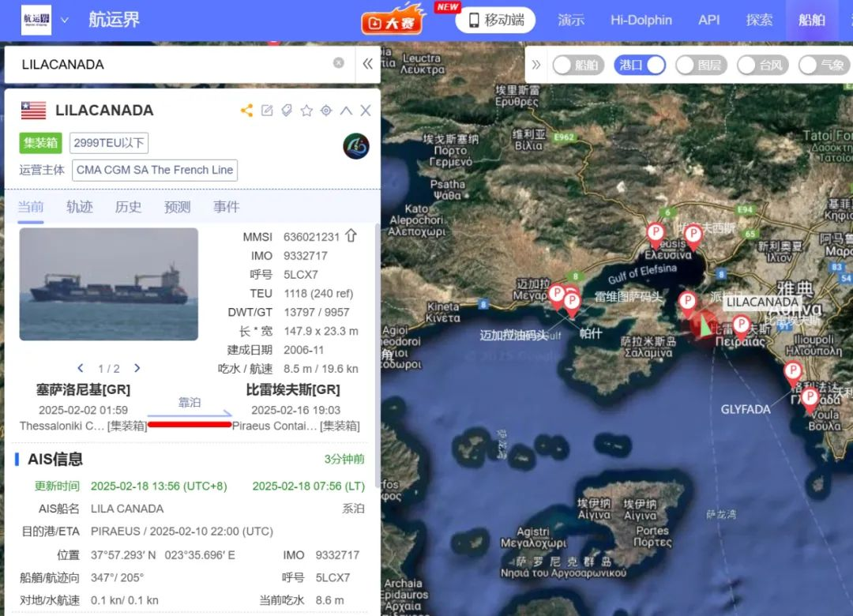The image size is (853, 616).
Task: Click the red voyage progress bar
Action: 190,424
